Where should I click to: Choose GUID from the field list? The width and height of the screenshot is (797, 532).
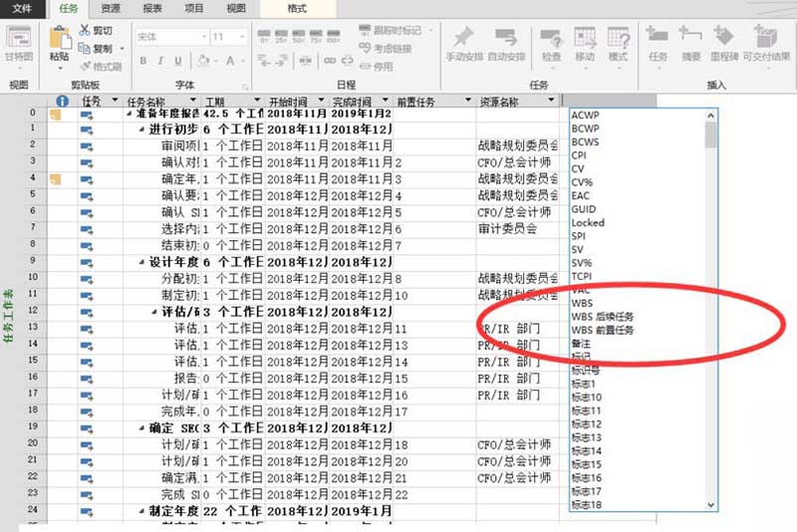tap(584, 209)
